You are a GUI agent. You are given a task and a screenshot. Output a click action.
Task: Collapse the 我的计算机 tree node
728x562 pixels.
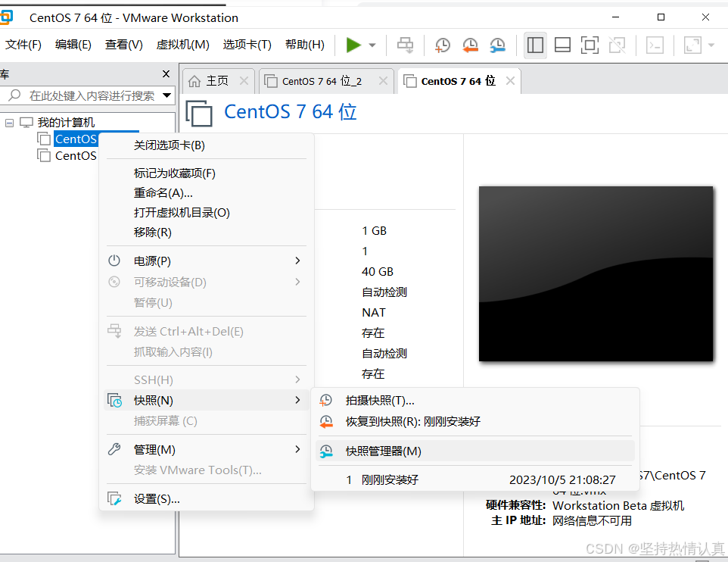click(9, 123)
